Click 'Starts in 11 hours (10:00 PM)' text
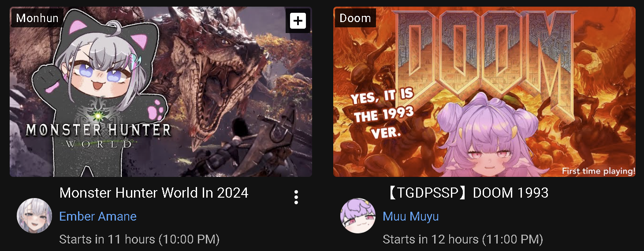 [x=139, y=240]
